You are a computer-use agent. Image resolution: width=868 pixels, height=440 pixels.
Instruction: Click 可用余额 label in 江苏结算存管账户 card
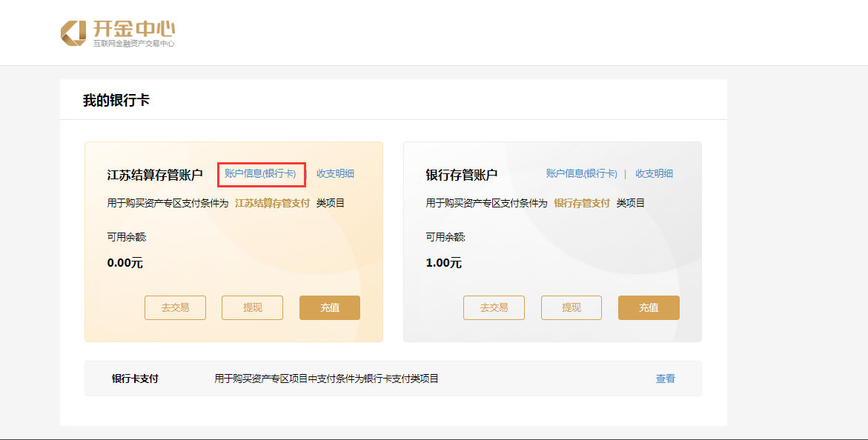(127, 238)
